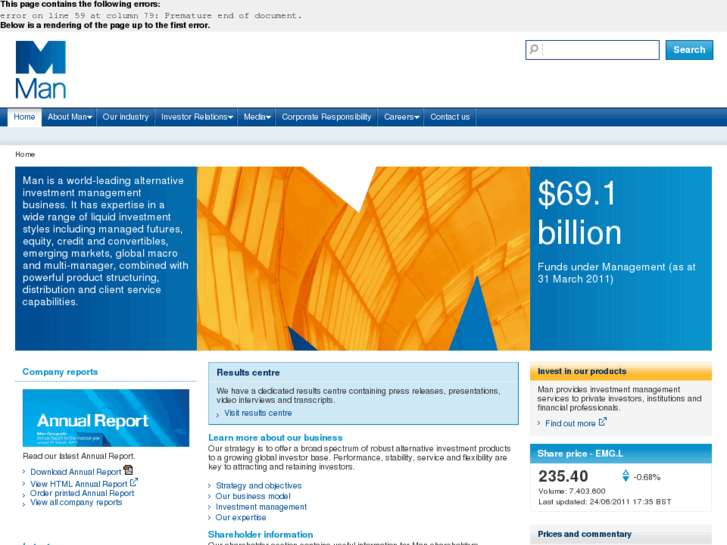727x545 pixels.
Task: Expand the Investor Relations dropdown menu
Action: 197,117
